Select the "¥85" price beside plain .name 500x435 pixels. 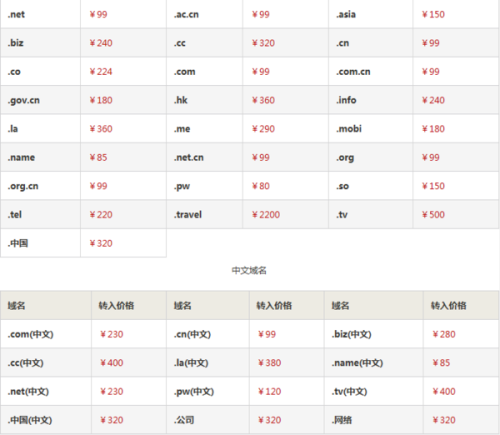[x=98, y=158]
